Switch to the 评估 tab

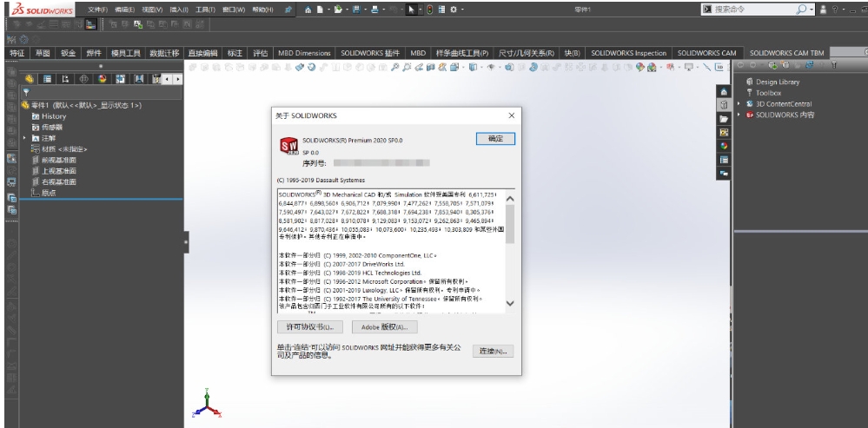(x=260, y=53)
